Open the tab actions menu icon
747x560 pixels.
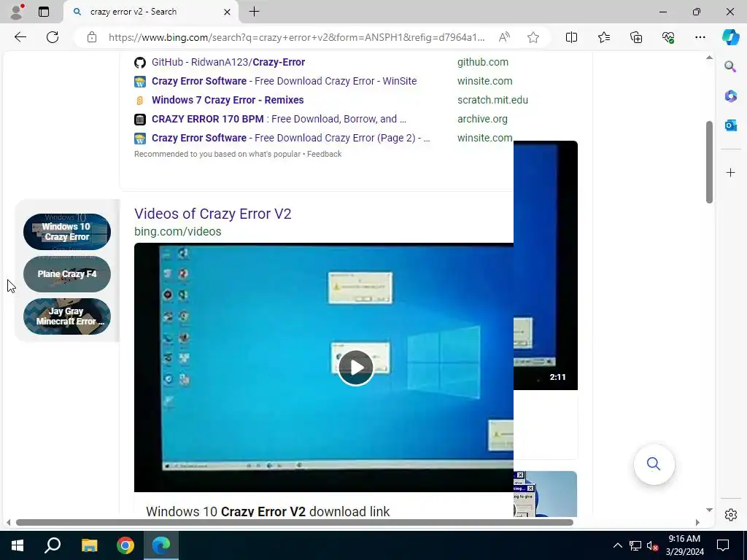point(44,12)
